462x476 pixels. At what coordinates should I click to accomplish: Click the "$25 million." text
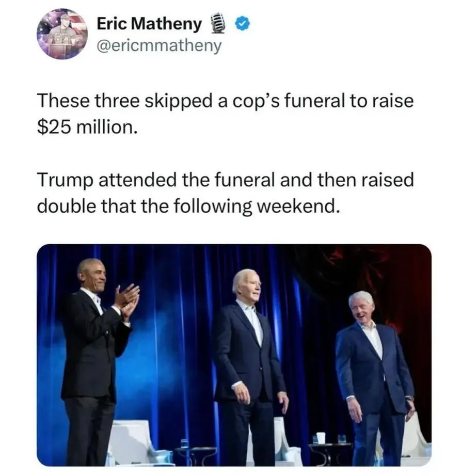point(88,126)
